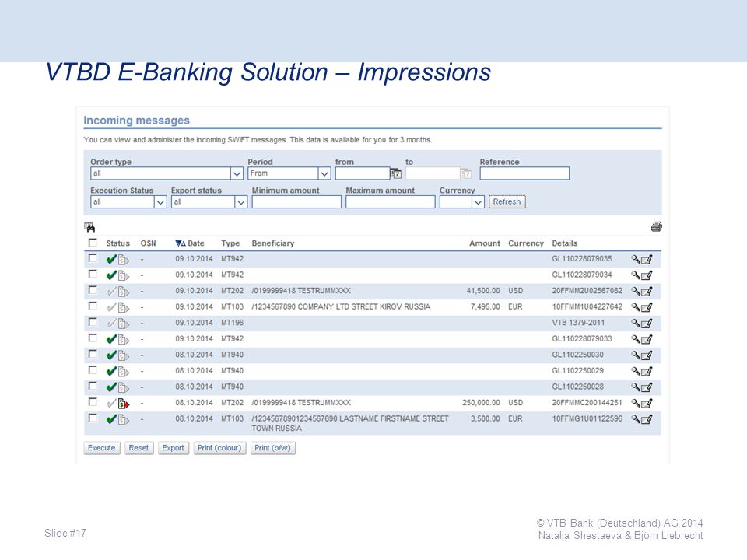Click the printer icon above the table
The height and width of the screenshot is (560, 747).
click(656, 226)
